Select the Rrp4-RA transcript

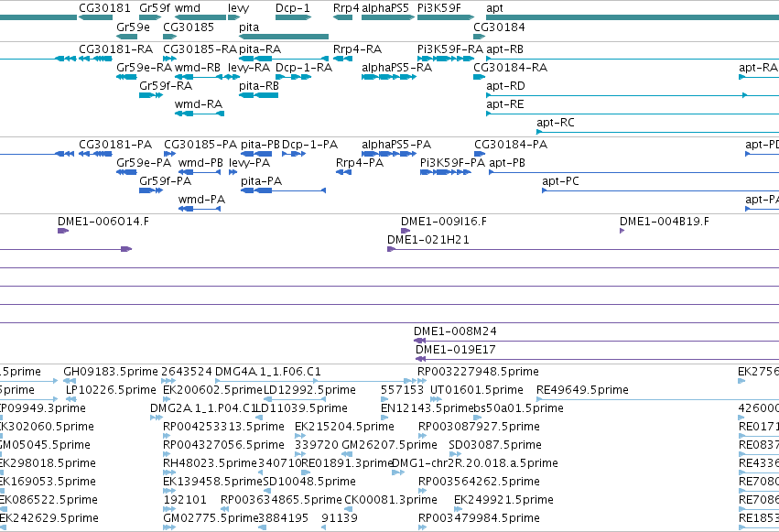(x=342, y=59)
